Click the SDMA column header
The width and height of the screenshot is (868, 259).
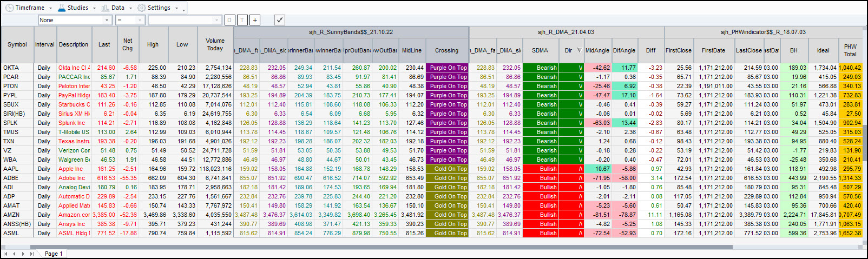(540, 50)
